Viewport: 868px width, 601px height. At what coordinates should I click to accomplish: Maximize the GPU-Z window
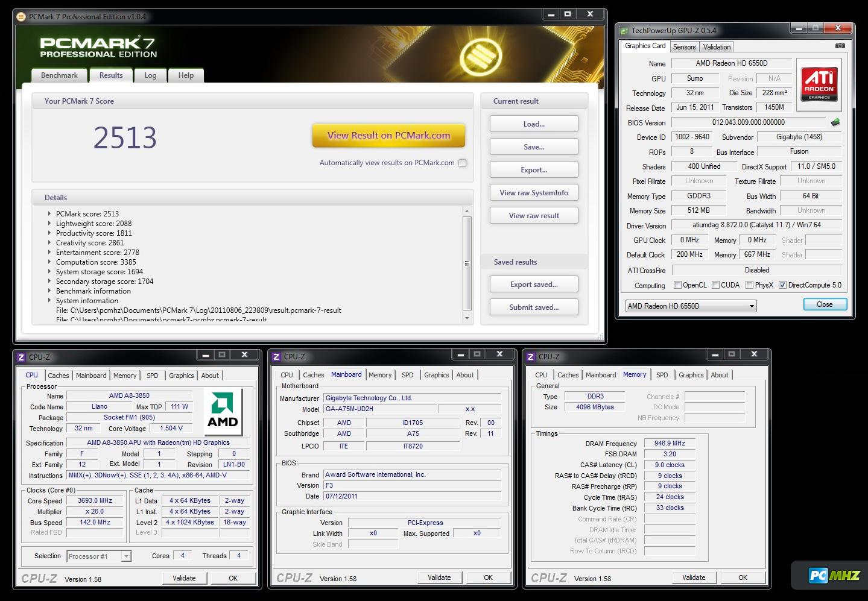[x=816, y=28]
